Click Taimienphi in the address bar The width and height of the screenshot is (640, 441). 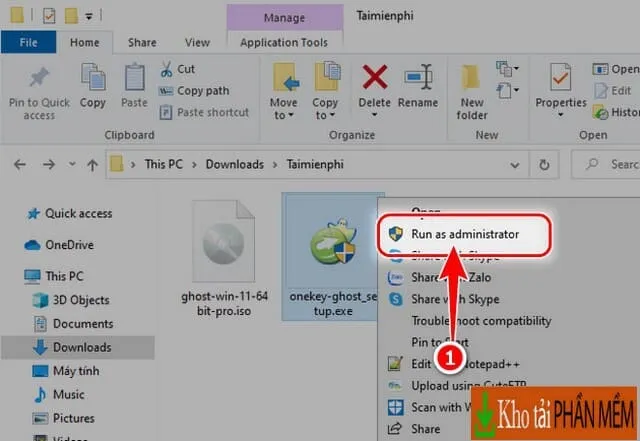click(x=315, y=164)
